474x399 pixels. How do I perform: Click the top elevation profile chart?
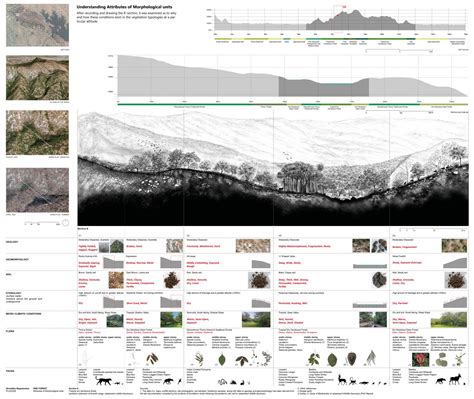tap(340, 21)
